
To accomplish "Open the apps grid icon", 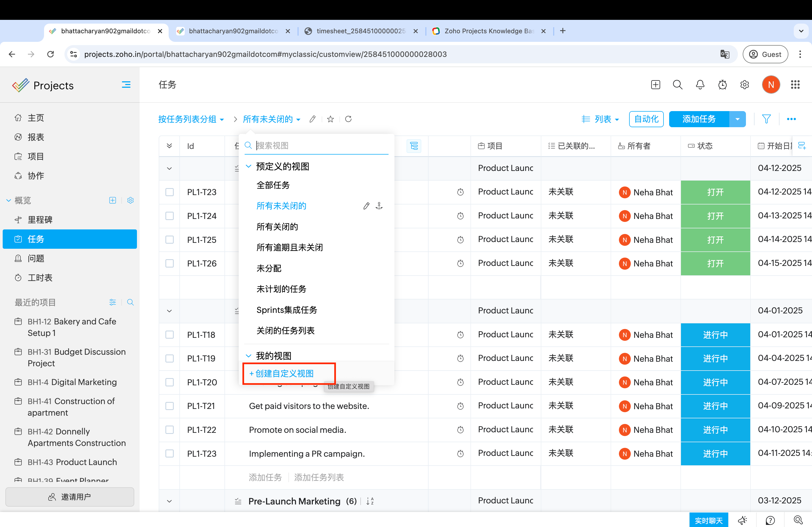I will [x=795, y=85].
